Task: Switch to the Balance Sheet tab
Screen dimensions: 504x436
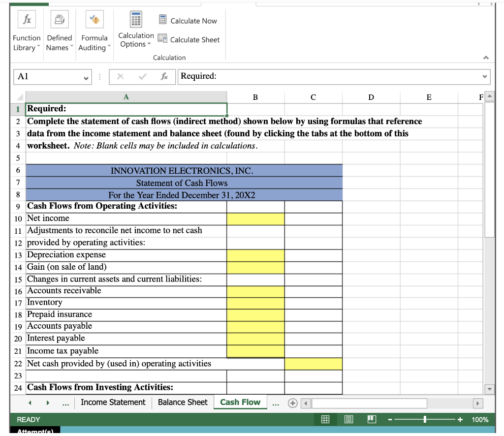Action: 183,402
